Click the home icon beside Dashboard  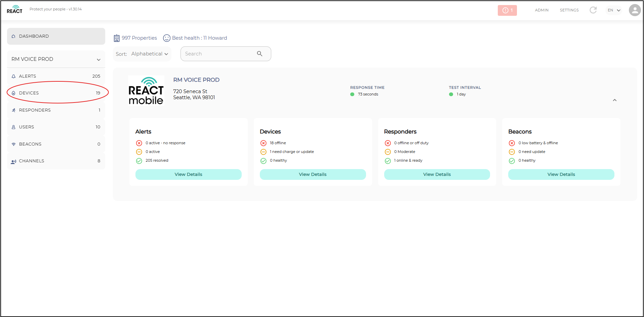pyautogui.click(x=13, y=36)
